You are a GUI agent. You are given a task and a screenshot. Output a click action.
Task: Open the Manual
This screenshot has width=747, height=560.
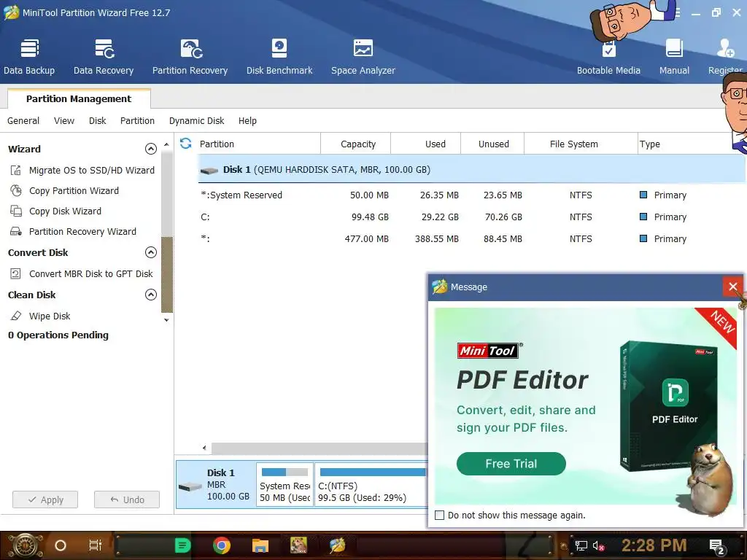[x=674, y=57]
